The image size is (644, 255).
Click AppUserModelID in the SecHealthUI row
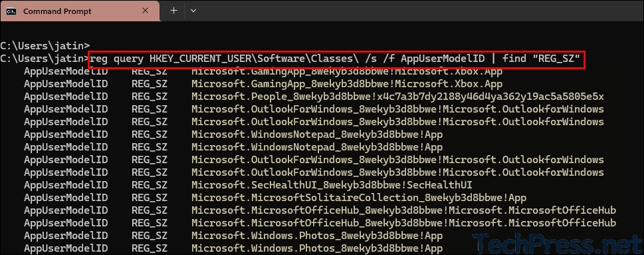tap(66, 185)
